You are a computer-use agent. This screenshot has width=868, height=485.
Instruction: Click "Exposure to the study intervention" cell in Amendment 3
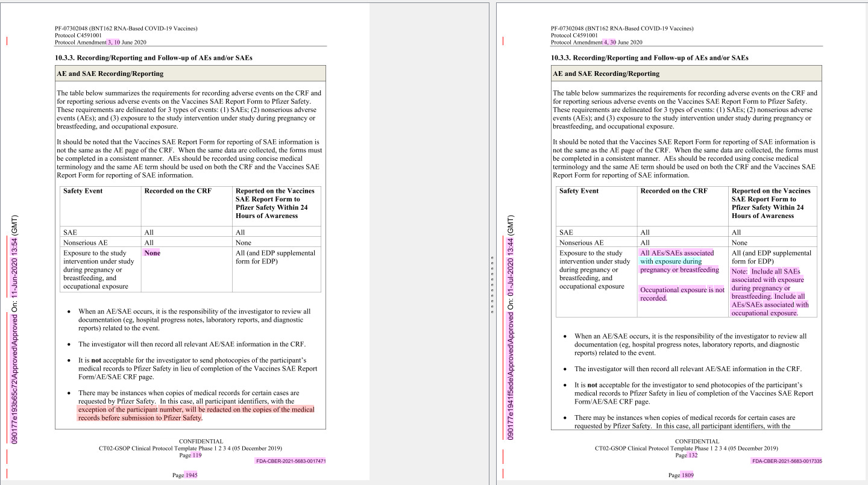point(99,270)
